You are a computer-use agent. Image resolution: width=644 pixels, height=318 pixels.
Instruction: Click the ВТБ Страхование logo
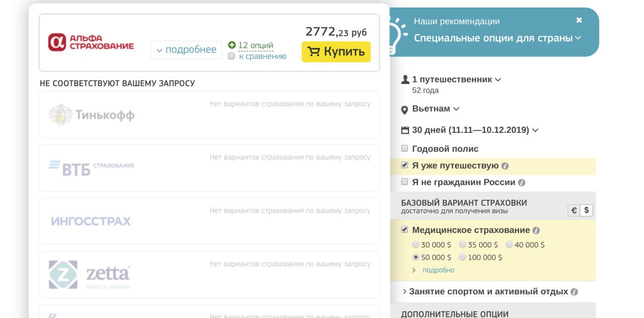coord(92,168)
